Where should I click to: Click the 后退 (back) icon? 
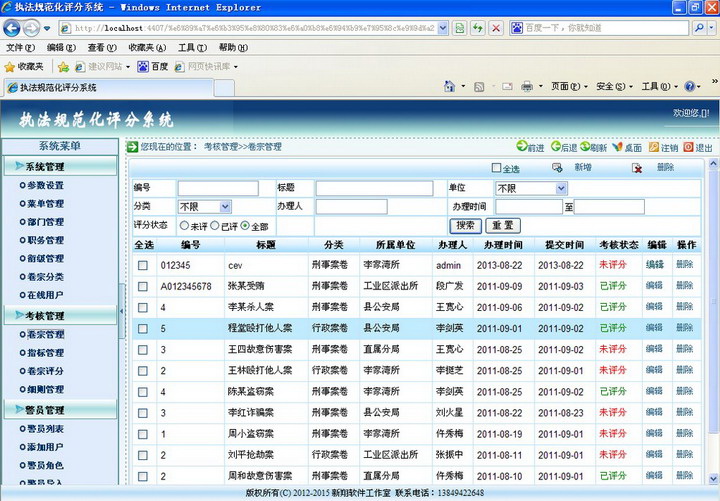553,147
